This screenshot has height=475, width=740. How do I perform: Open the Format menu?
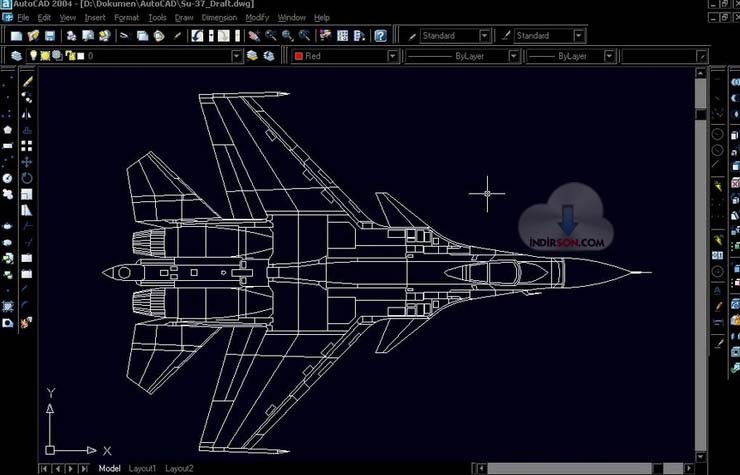point(126,17)
